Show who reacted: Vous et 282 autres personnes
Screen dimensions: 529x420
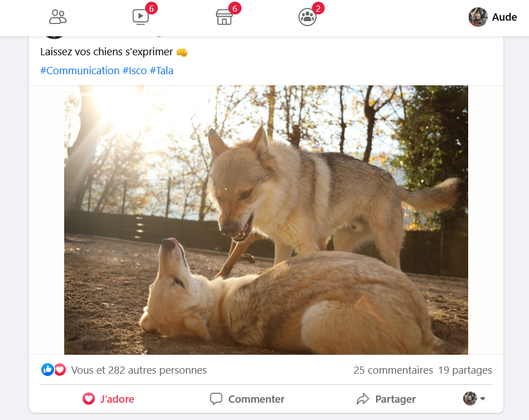[138, 370]
